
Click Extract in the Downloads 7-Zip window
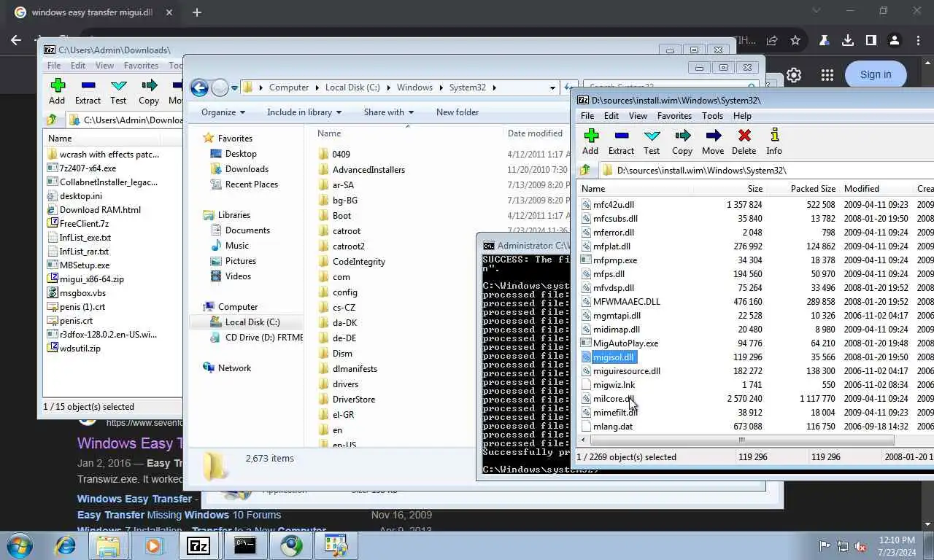pos(88,92)
